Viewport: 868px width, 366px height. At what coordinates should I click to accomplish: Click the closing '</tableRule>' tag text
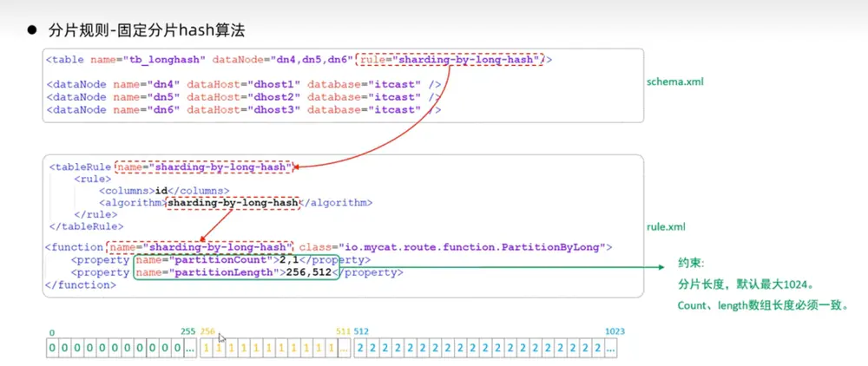click(x=86, y=226)
